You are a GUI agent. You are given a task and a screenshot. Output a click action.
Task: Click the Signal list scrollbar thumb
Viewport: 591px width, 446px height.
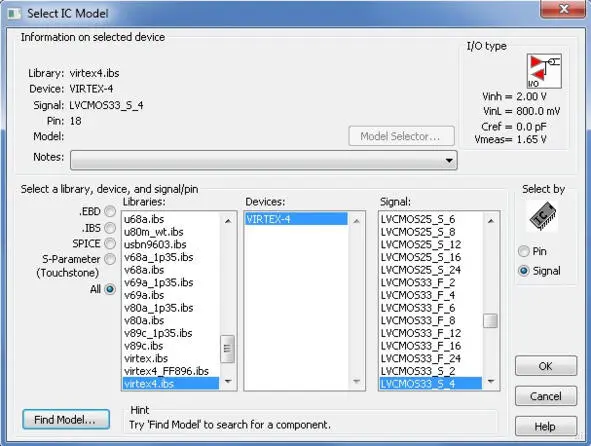point(490,321)
